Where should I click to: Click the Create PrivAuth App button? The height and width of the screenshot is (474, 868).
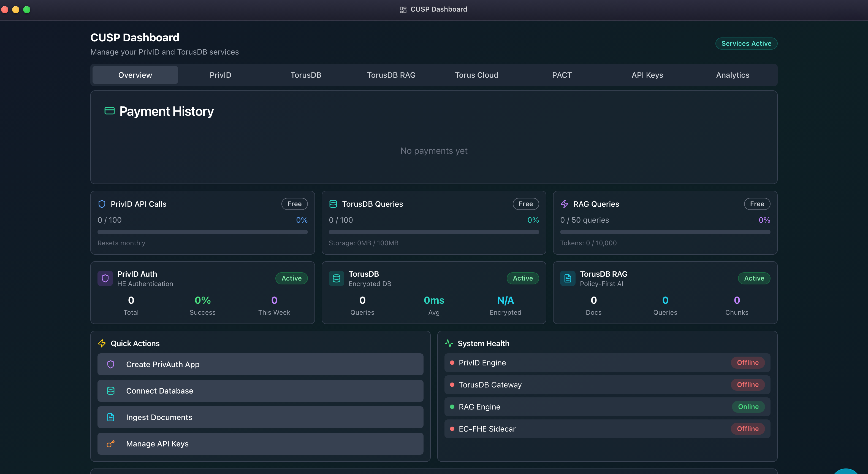click(261, 364)
